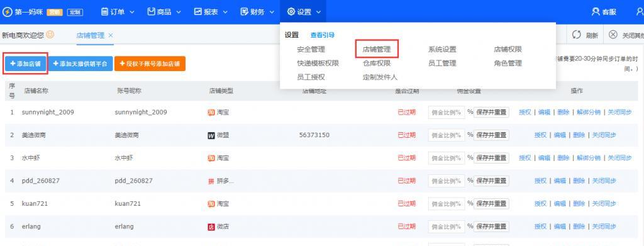Screen dimensions: 644x246
Task: Click the 佣金比例 input in kuan721 row
Action: 447,204
